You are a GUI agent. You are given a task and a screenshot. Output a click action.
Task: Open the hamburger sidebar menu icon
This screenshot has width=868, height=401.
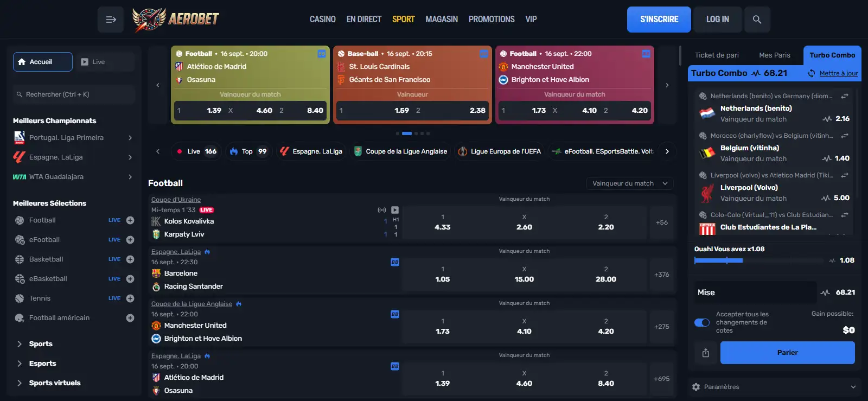[x=111, y=20]
